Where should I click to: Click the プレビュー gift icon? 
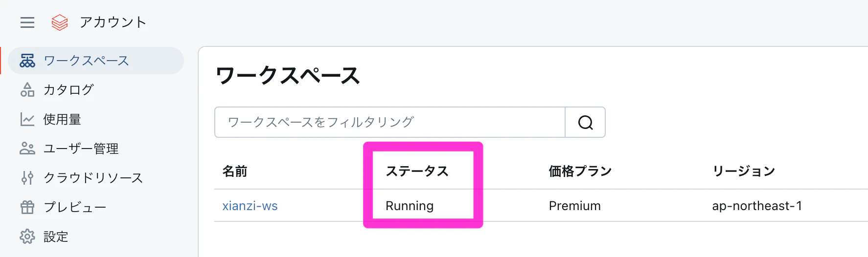27,207
